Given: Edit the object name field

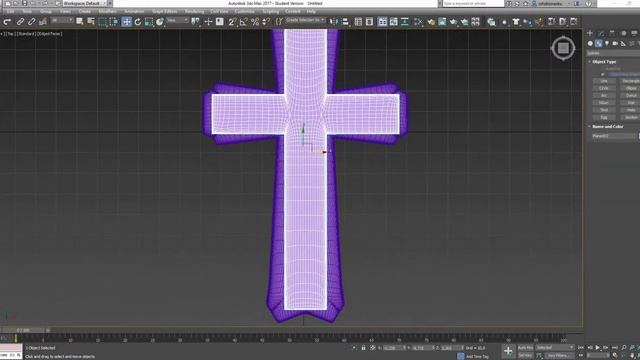Looking at the screenshot, I should point(614,136).
